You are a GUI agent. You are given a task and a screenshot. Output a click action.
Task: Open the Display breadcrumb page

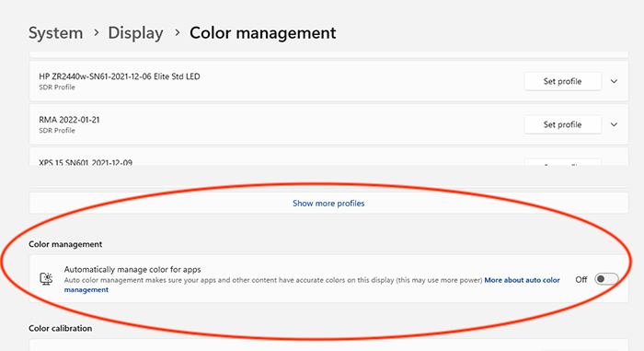point(135,33)
